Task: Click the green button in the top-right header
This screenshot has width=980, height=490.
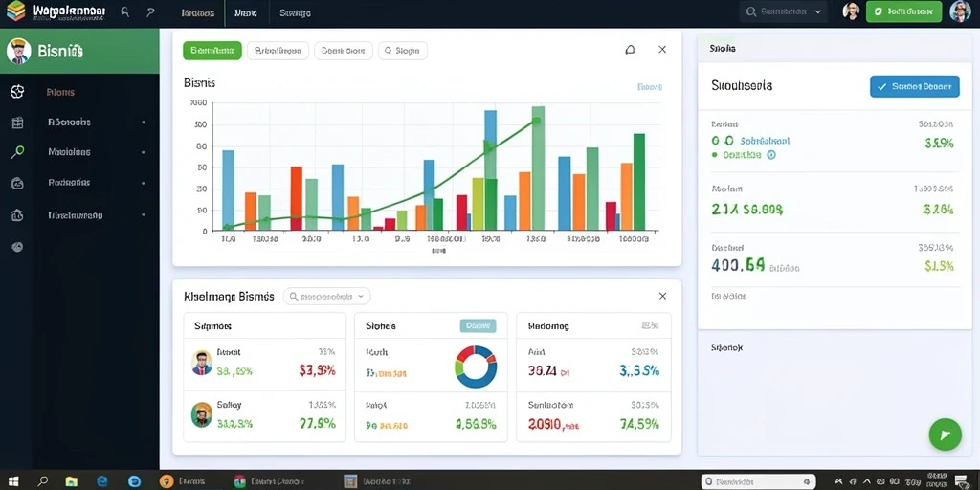Action: pos(903,11)
